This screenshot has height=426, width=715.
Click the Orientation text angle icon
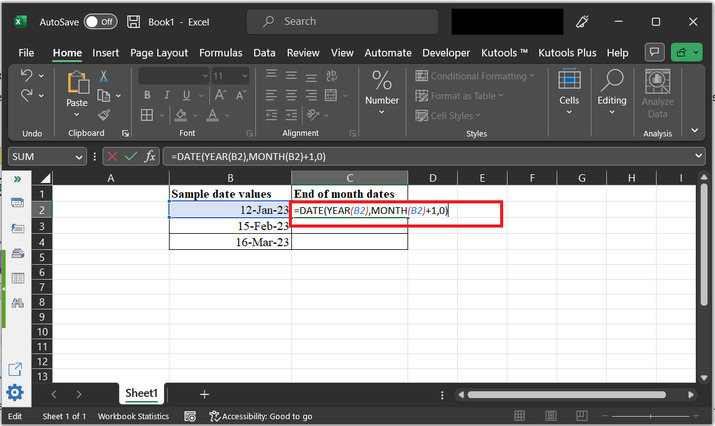[313, 114]
